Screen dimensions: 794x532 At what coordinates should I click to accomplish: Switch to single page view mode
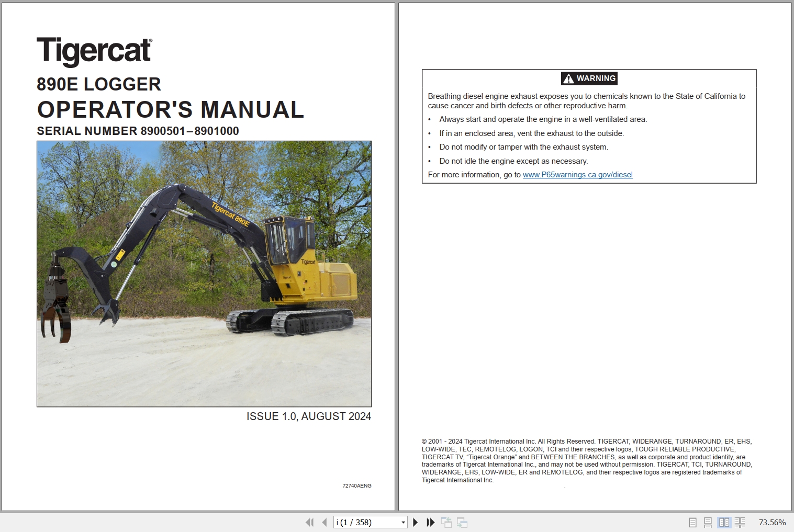[x=692, y=522]
